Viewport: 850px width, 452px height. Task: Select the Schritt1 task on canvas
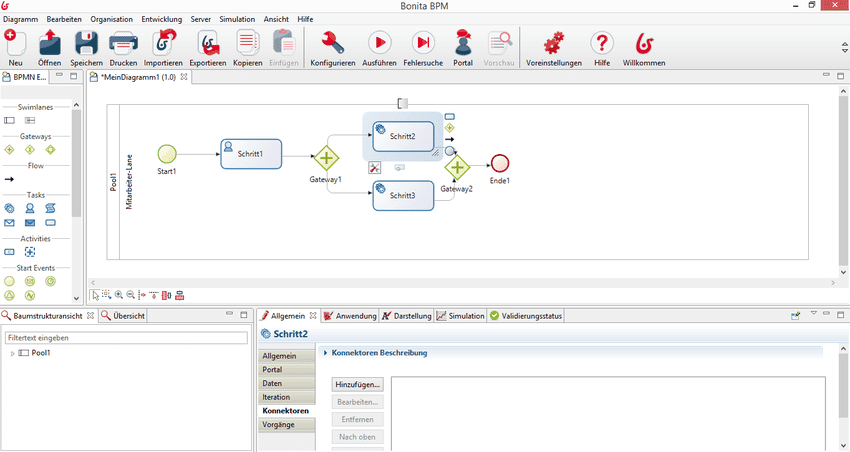[251, 154]
